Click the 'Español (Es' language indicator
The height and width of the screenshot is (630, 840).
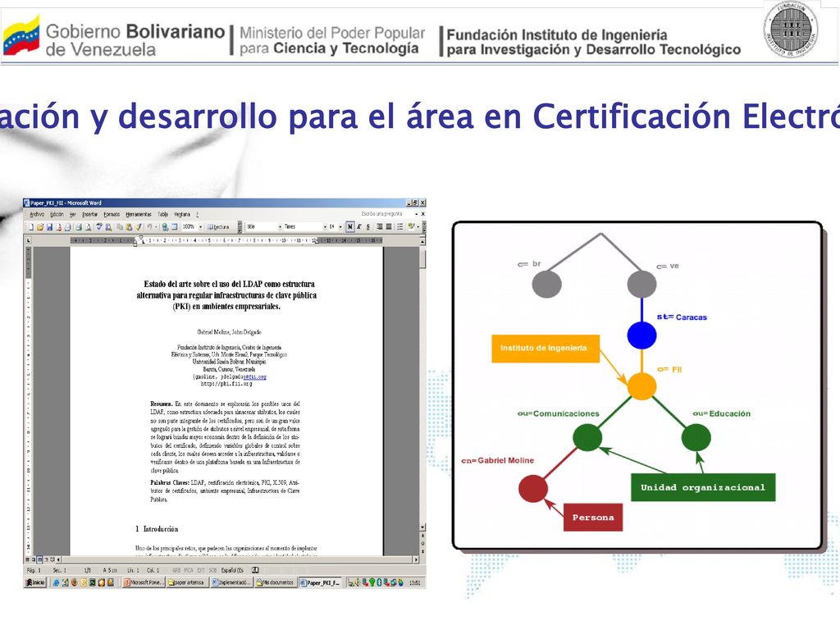coord(232,570)
